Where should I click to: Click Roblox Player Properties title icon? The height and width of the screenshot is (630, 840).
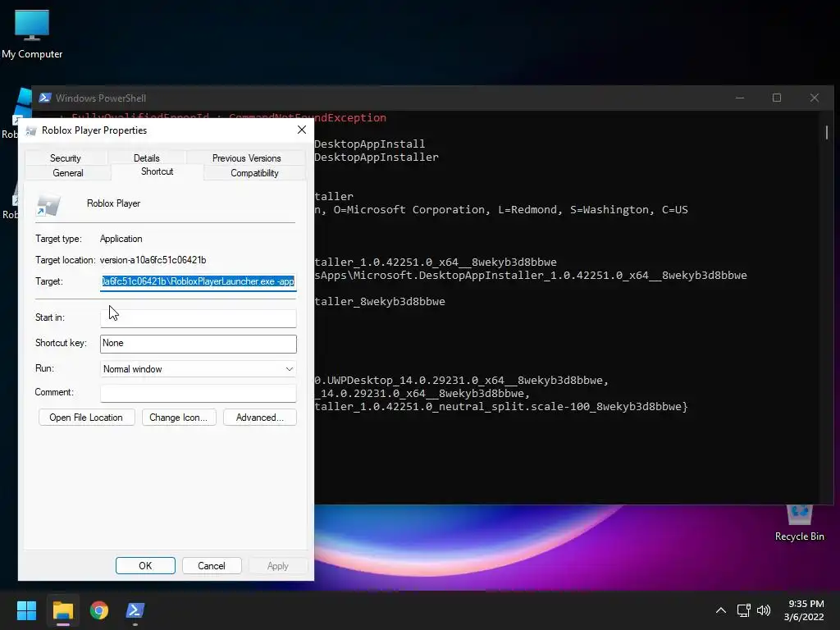click(x=31, y=130)
